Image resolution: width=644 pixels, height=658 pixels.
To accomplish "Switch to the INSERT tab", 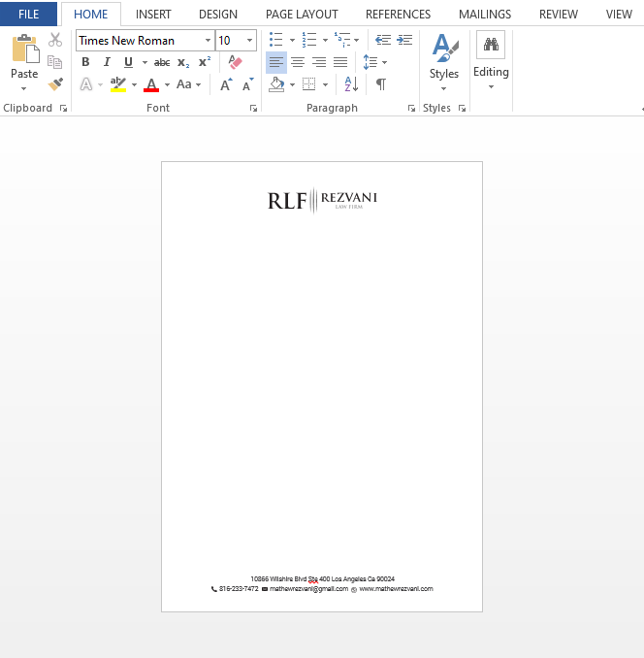I will [153, 15].
